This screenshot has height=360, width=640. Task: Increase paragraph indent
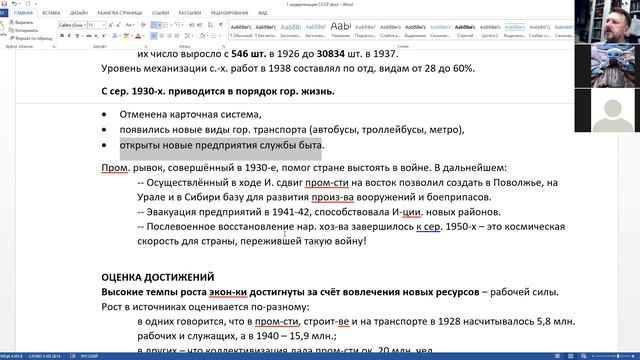pos(200,25)
